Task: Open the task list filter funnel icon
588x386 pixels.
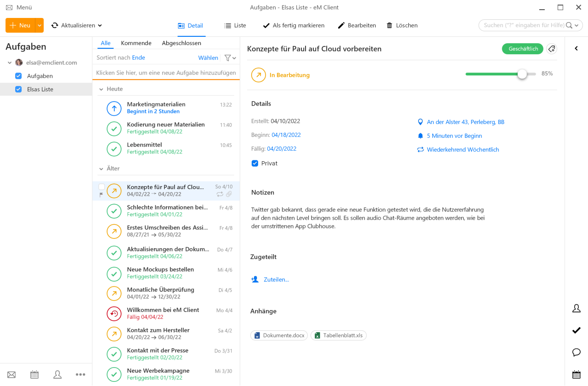Action: point(229,57)
